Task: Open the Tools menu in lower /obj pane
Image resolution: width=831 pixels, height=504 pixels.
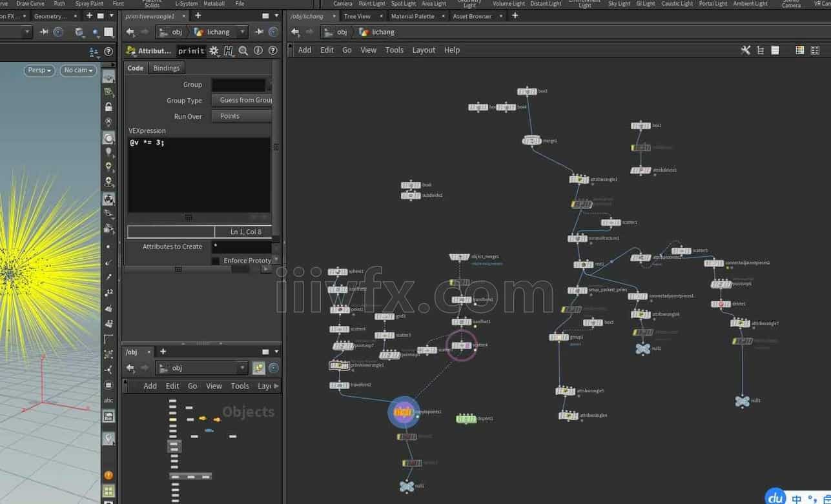Action: 240,386
